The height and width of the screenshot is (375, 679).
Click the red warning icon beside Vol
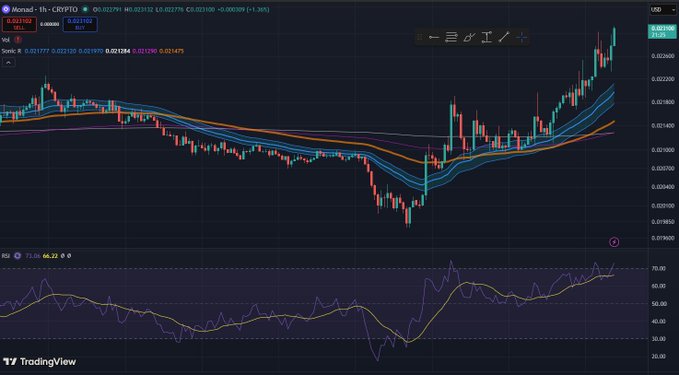click(18, 40)
